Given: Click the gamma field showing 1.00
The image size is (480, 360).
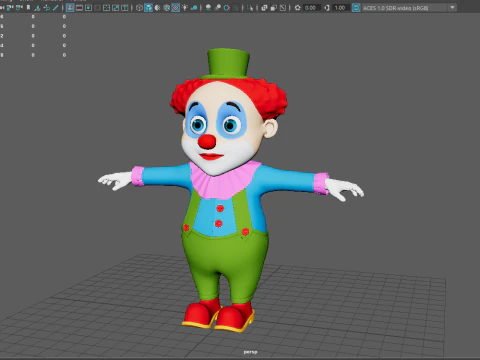Looking at the screenshot, I should [x=341, y=8].
